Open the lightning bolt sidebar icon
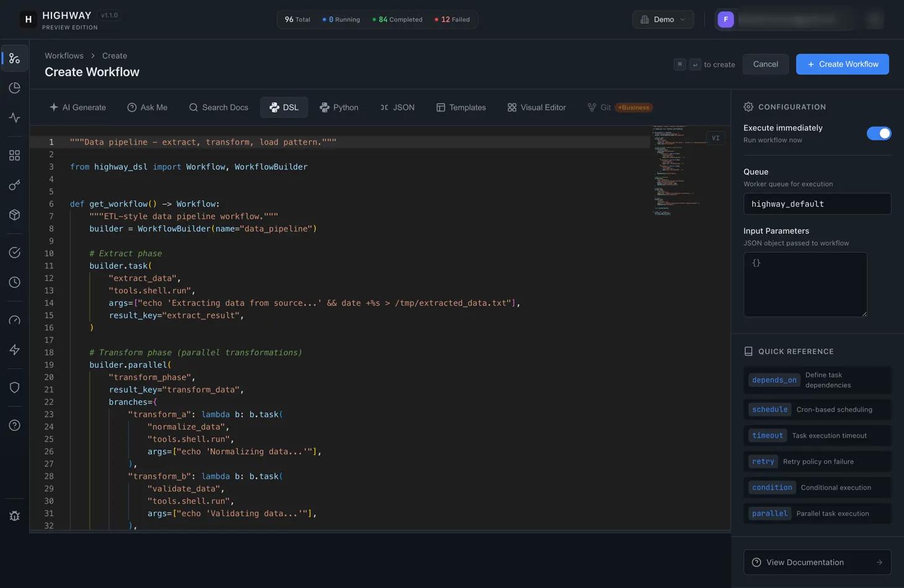 pyautogui.click(x=14, y=350)
